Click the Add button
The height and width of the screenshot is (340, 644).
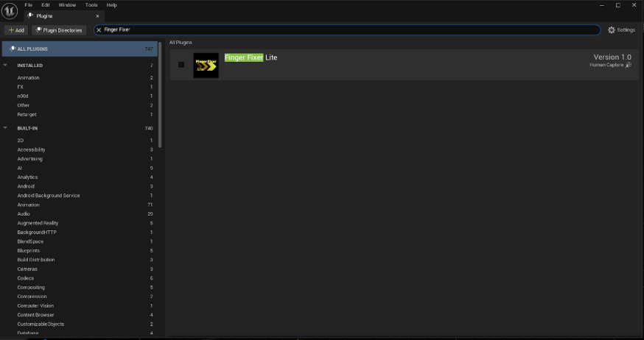pos(16,30)
